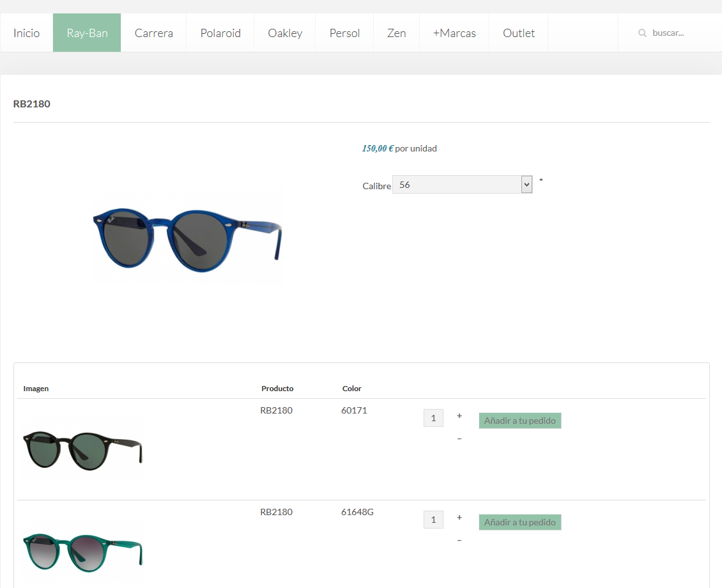The width and height of the screenshot is (722, 588).
Task: Browse the Oakley brand section
Action: pyautogui.click(x=285, y=33)
